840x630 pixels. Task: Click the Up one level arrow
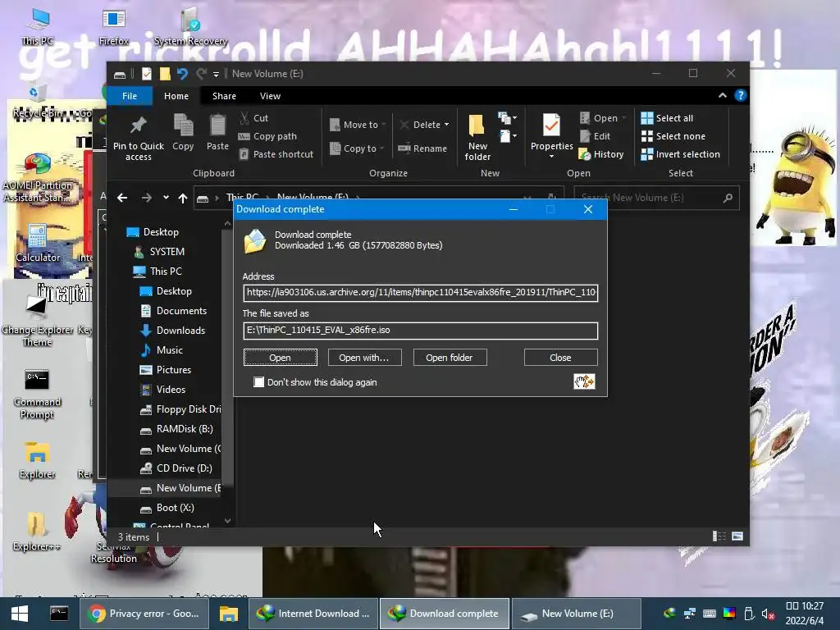[x=183, y=198]
